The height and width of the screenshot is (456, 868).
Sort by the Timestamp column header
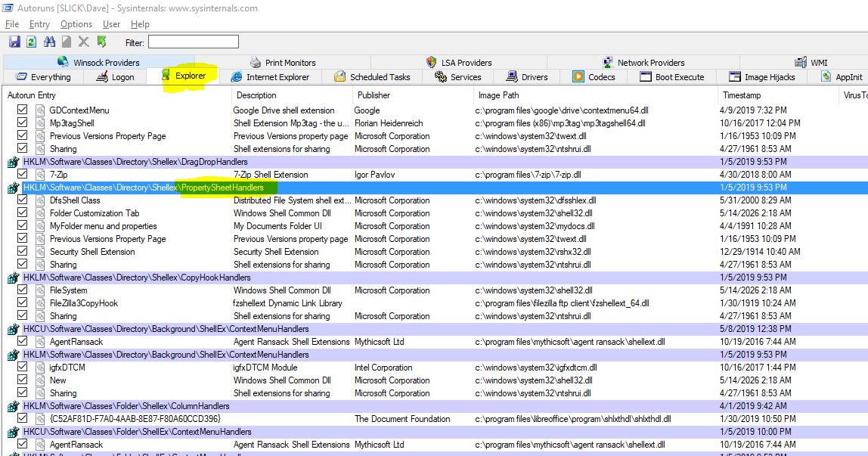click(778, 95)
